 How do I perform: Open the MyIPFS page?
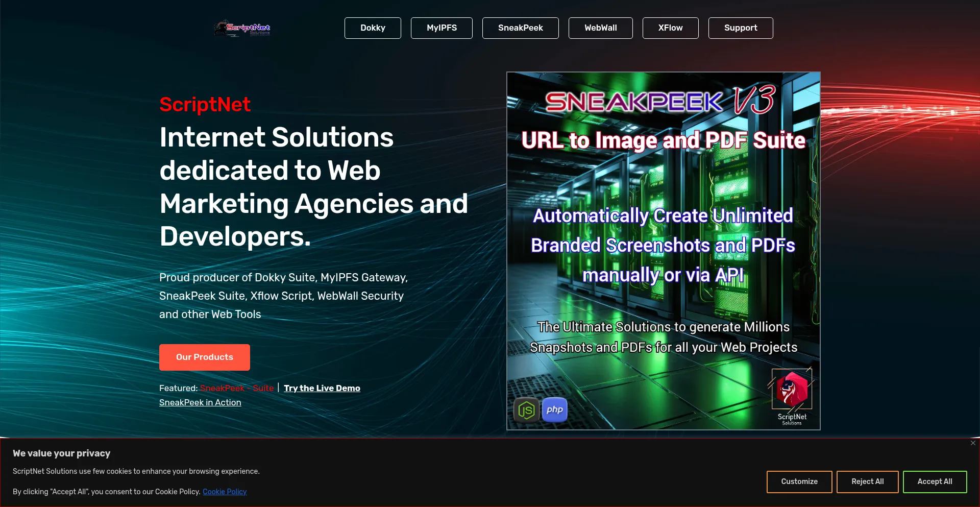pos(442,28)
